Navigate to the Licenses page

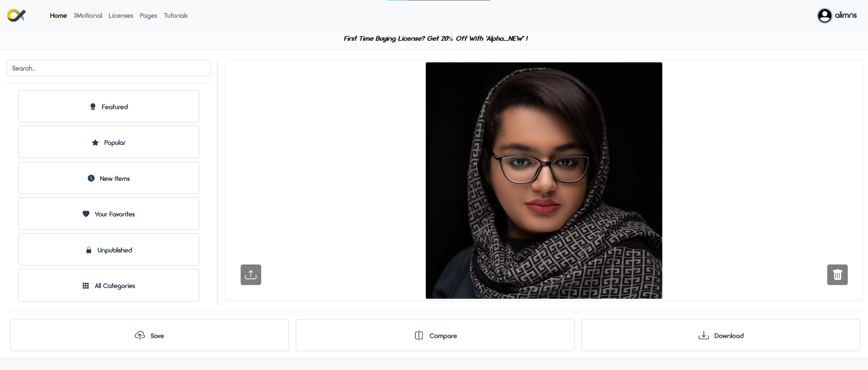[x=121, y=15]
